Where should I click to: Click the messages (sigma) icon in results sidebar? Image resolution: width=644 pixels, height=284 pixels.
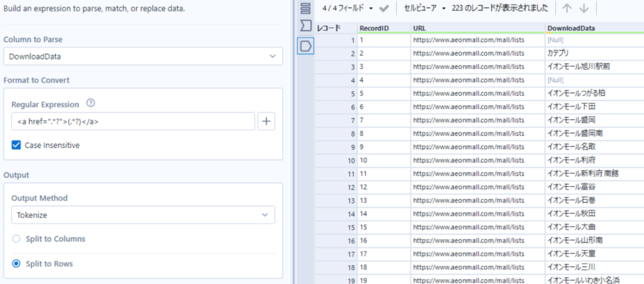click(305, 26)
